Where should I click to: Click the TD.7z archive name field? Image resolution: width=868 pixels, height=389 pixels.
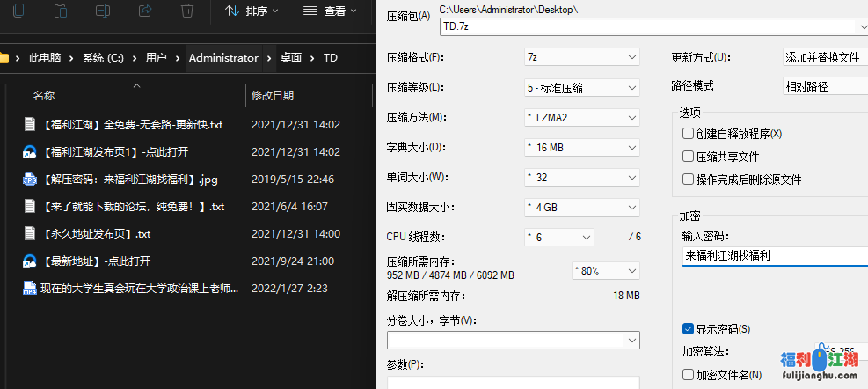click(651, 26)
